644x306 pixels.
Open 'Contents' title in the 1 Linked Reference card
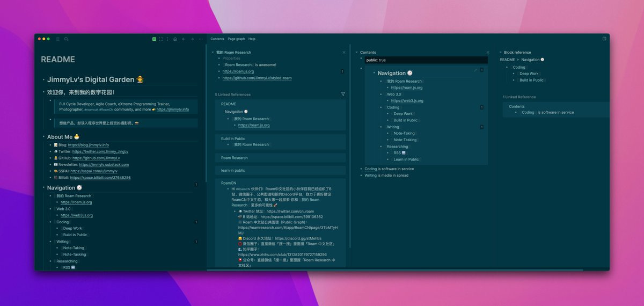click(x=517, y=106)
